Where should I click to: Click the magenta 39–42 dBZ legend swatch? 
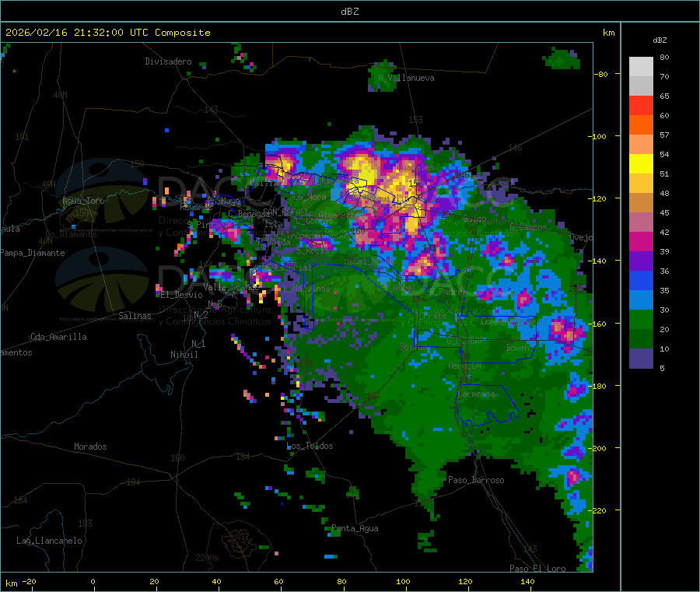641,241
